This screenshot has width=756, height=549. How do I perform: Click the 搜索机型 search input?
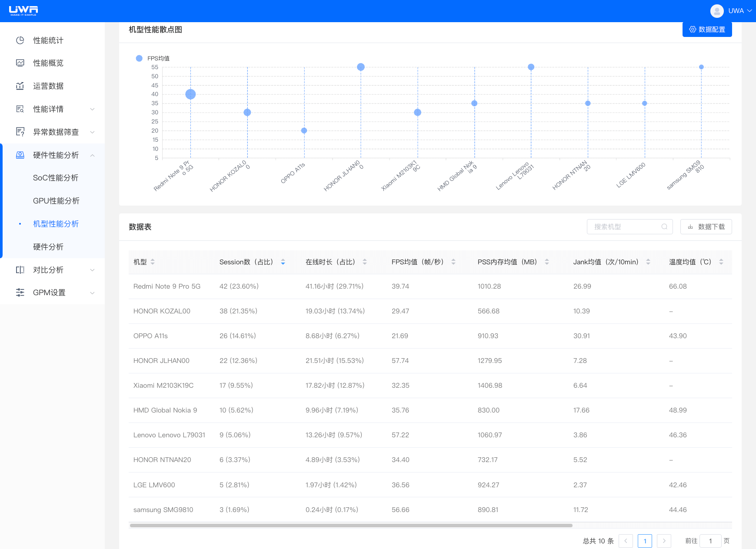[630, 226]
